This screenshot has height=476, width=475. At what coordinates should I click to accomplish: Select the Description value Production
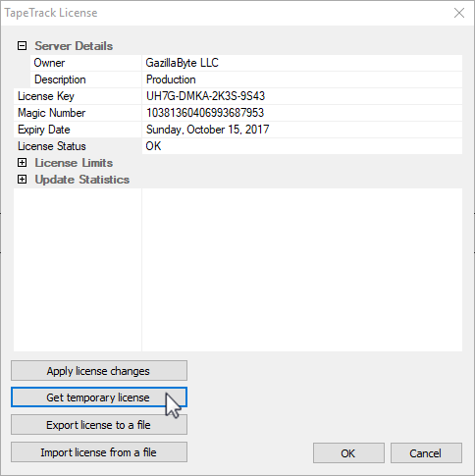pyautogui.click(x=302, y=79)
